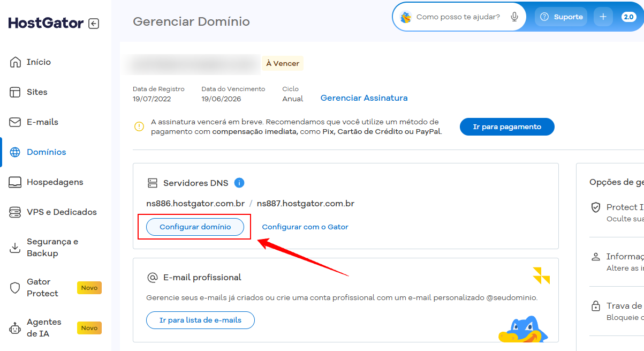The image size is (644, 351).
Task: Open the Início menu item
Action: pos(39,62)
